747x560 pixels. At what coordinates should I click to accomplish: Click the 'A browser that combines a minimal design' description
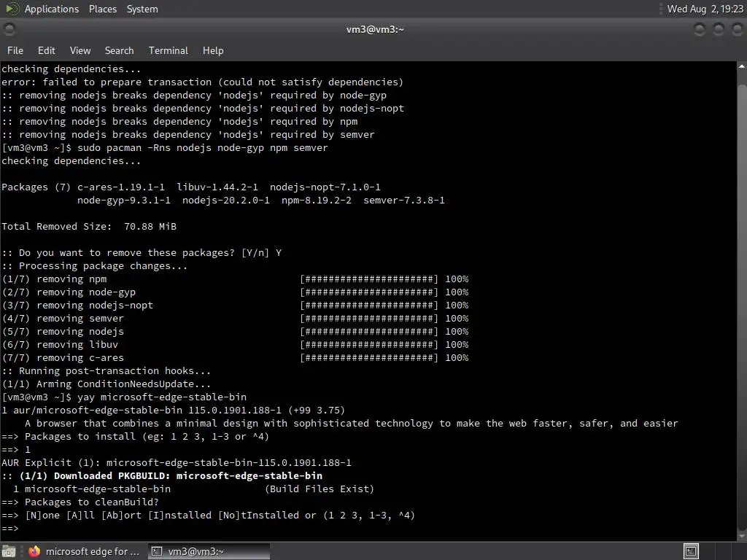coord(351,424)
